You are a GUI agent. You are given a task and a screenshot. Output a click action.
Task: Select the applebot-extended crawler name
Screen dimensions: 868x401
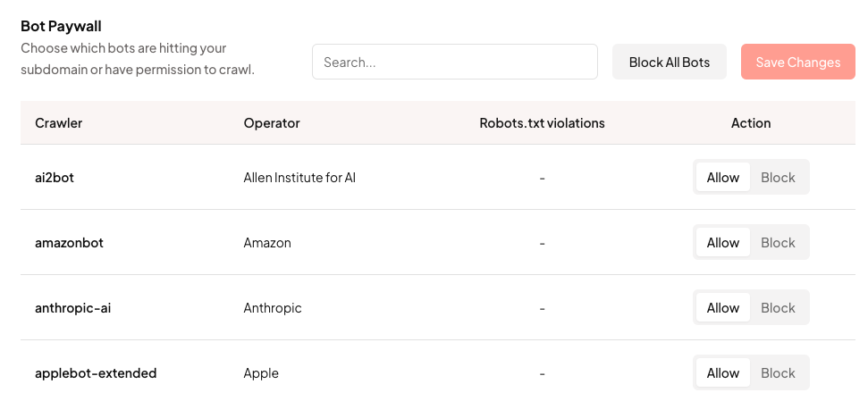pos(96,372)
